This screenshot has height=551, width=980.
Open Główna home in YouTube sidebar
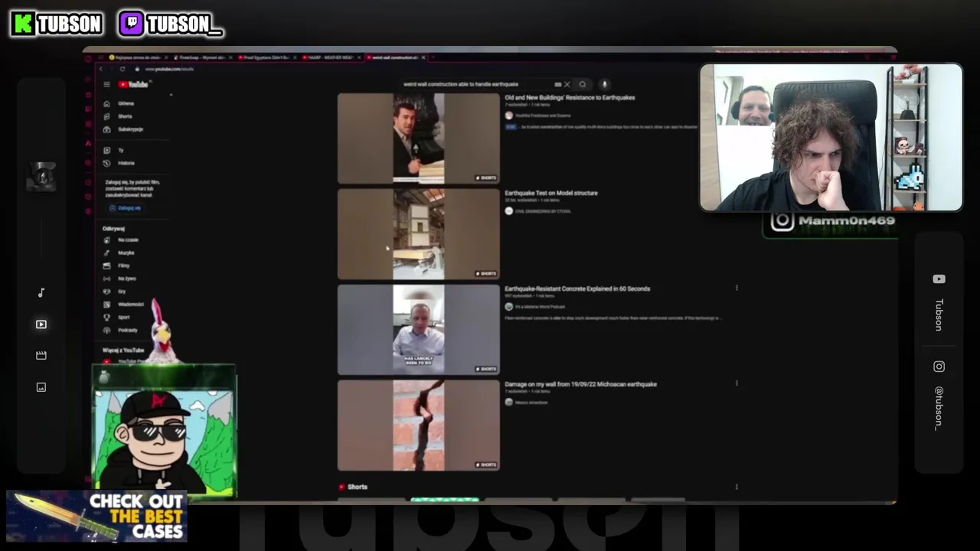click(119, 103)
